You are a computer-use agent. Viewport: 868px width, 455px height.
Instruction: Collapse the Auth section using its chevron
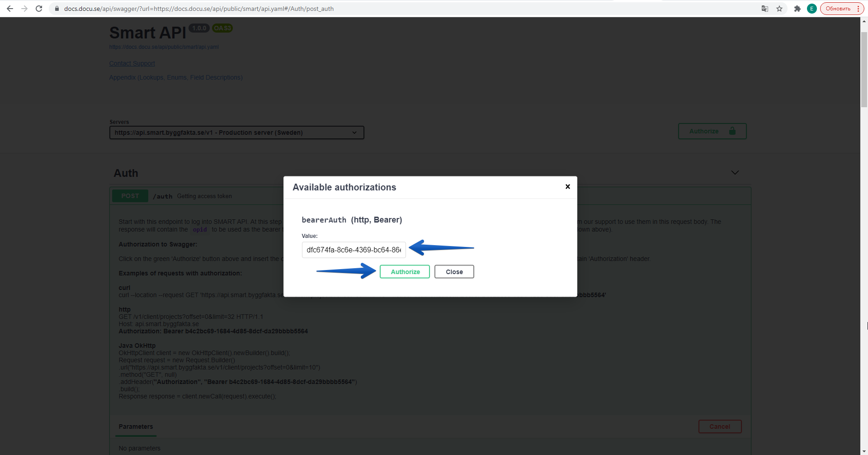point(735,172)
